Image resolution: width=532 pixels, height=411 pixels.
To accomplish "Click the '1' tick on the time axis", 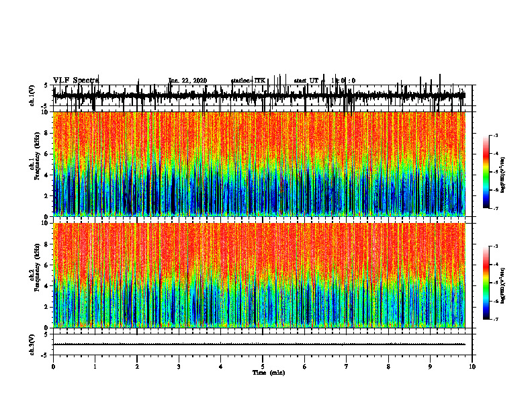I will tap(95, 367).
